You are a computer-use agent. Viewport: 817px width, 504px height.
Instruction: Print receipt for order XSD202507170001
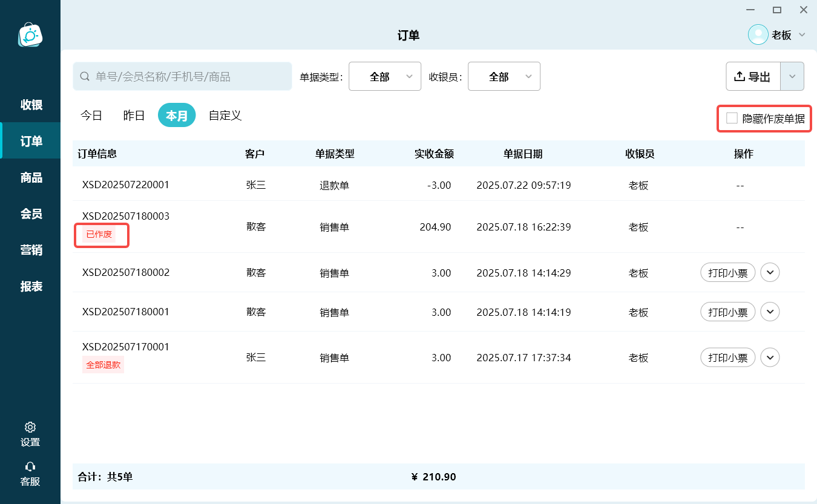coord(728,358)
